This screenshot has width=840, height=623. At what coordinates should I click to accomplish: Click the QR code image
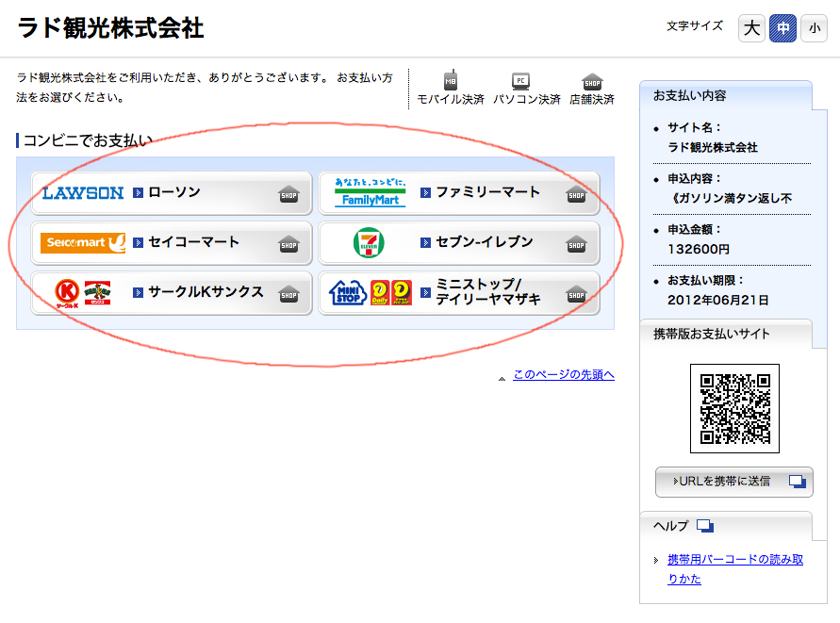click(x=734, y=408)
